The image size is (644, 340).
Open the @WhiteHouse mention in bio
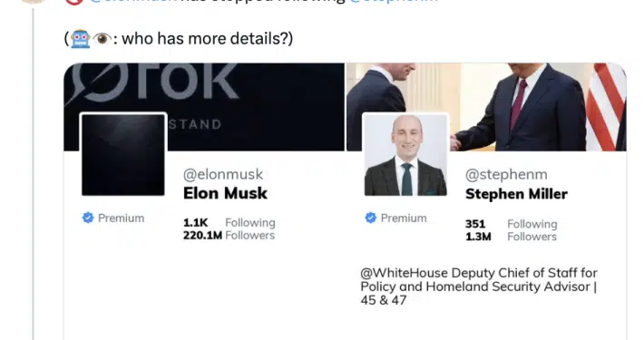pyautogui.click(x=405, y=273)
